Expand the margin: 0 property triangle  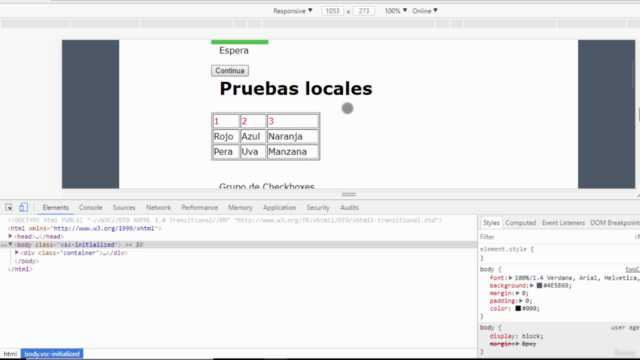[x=518, y=293]
